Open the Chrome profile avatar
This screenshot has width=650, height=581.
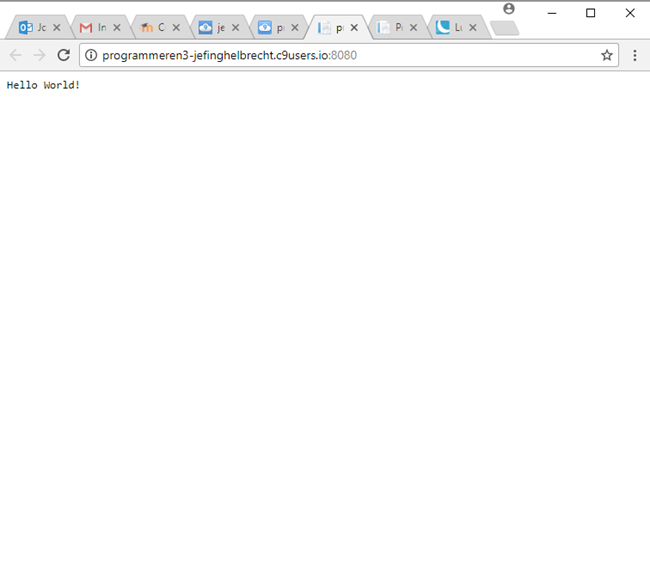[509, 9]
